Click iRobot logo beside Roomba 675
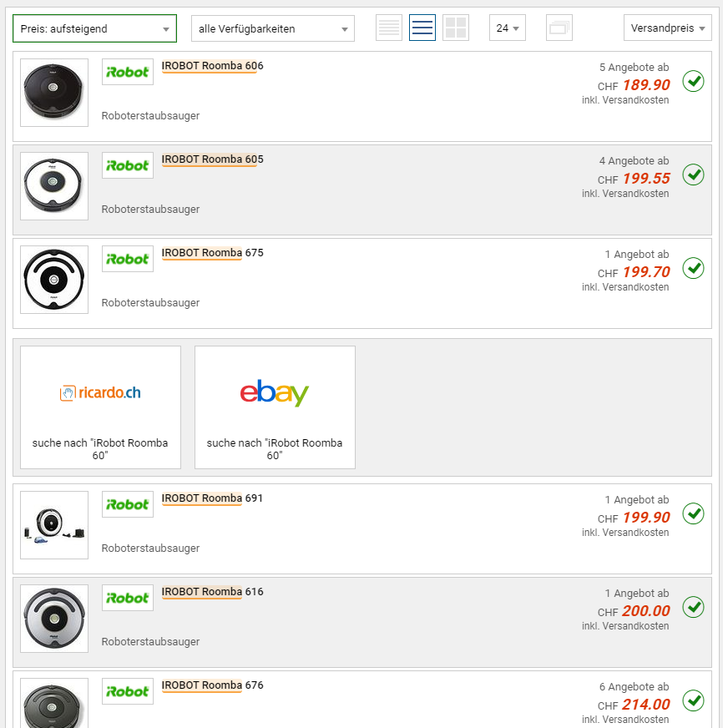723x728 pixels. [x=128, y=259]
